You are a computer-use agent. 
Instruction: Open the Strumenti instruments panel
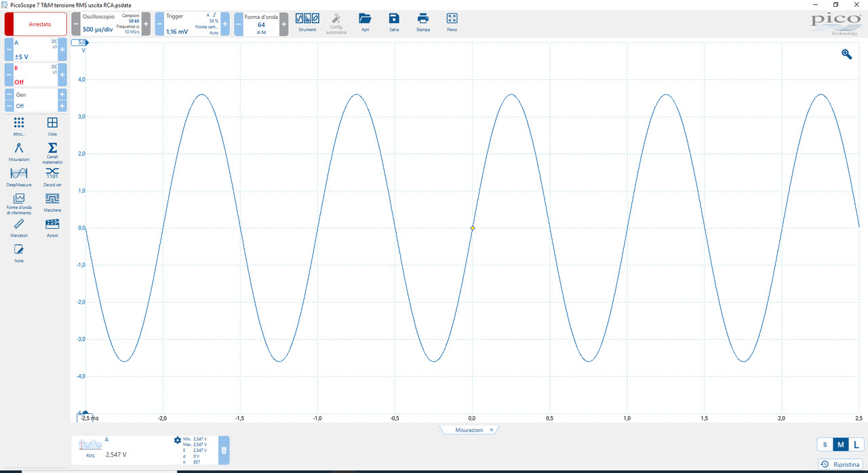307,22
